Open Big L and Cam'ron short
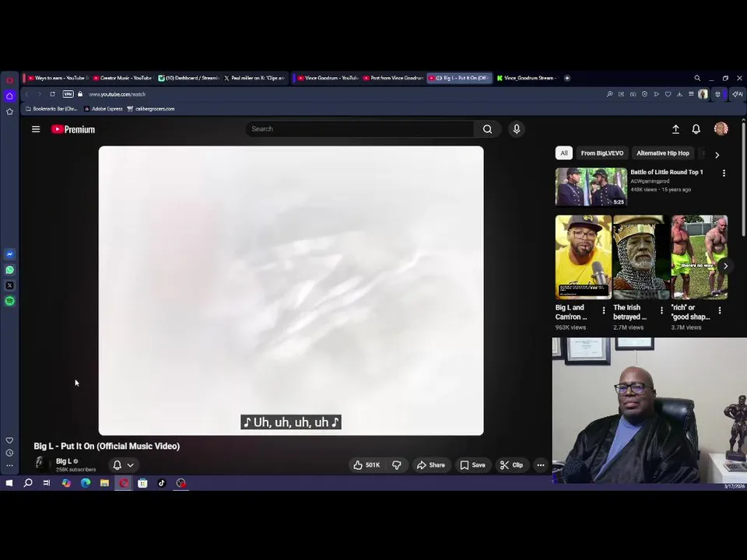 (x=583, y=257)
